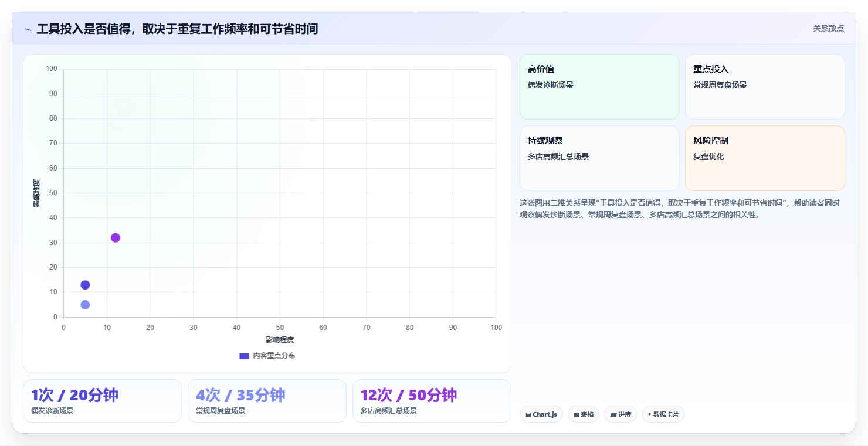Open the 持续观察 多店高频汇总场景 card
The image size is (868, 446).
(x=599, y=158)
